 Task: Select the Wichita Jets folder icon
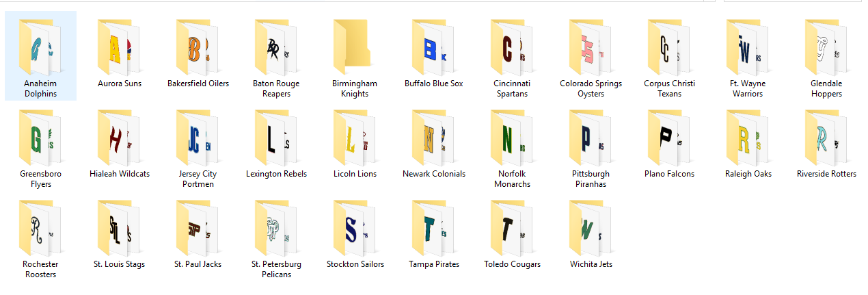click(591, 228)
